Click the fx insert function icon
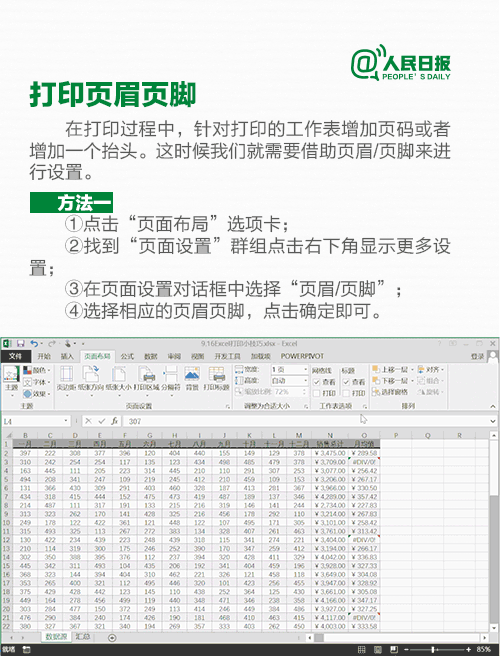Screen dimensions: 500x656 115,421
